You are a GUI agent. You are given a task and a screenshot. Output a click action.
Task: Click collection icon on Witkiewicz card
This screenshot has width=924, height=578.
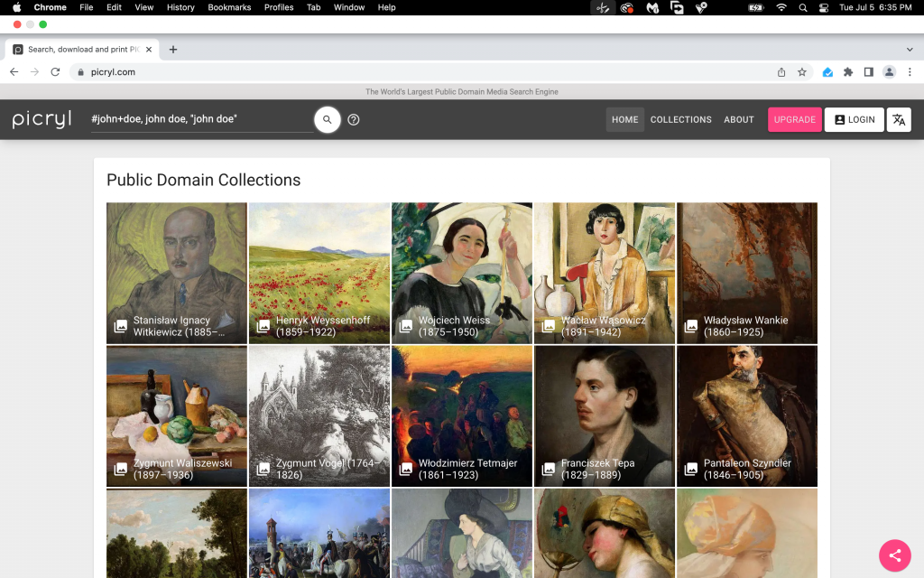coord(120,326)
